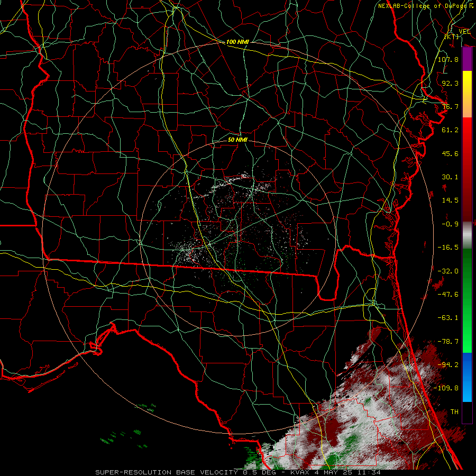This screenshot has height=476, width=476.
Task: Pick the yellow-orange segment of velocity color bar
Action: 467,94
